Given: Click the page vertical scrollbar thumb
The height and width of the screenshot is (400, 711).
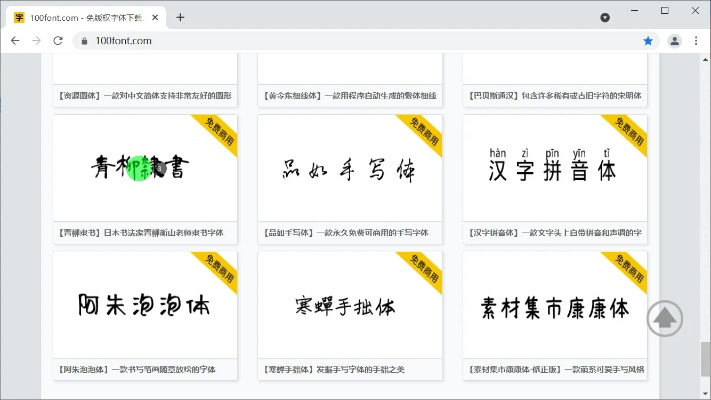Looking at the screenshot, I should point(706,359).
